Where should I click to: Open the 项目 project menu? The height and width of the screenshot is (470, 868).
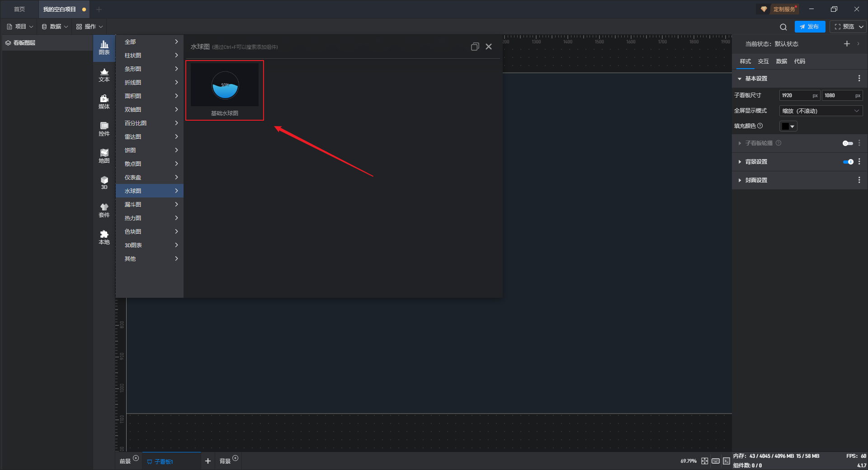(20, 27)
